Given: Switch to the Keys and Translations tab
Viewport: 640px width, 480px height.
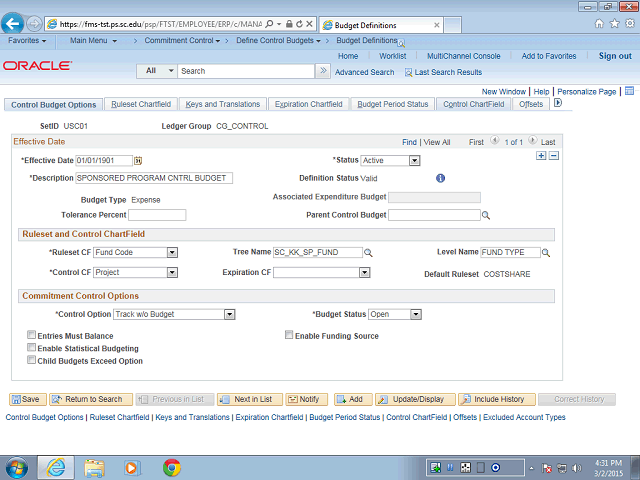Looking at the screenshot, I should click(223, 104).
